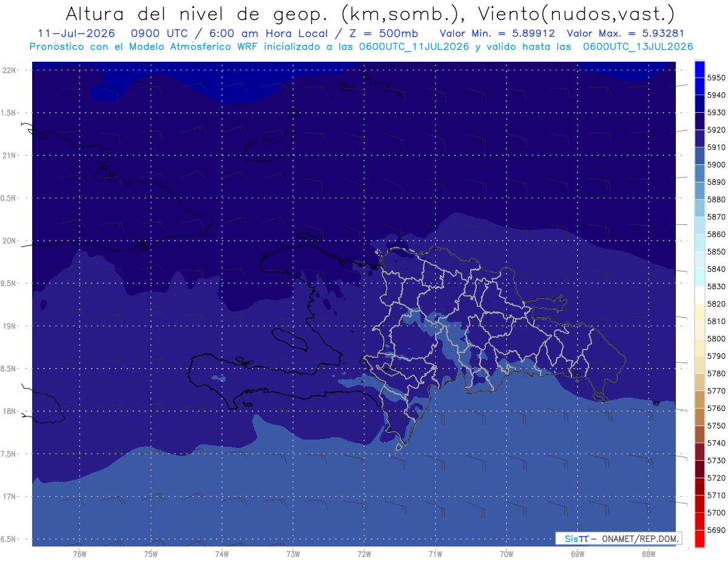Click the date text '11-Jul-2026'
Image resolution: width=728 pixels, height=562 pixels.
(76, 33)
